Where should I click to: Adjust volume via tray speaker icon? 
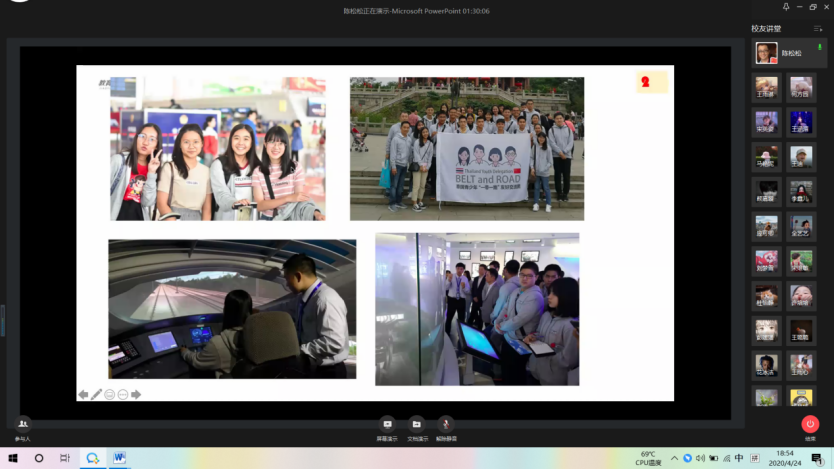point(700,458)
